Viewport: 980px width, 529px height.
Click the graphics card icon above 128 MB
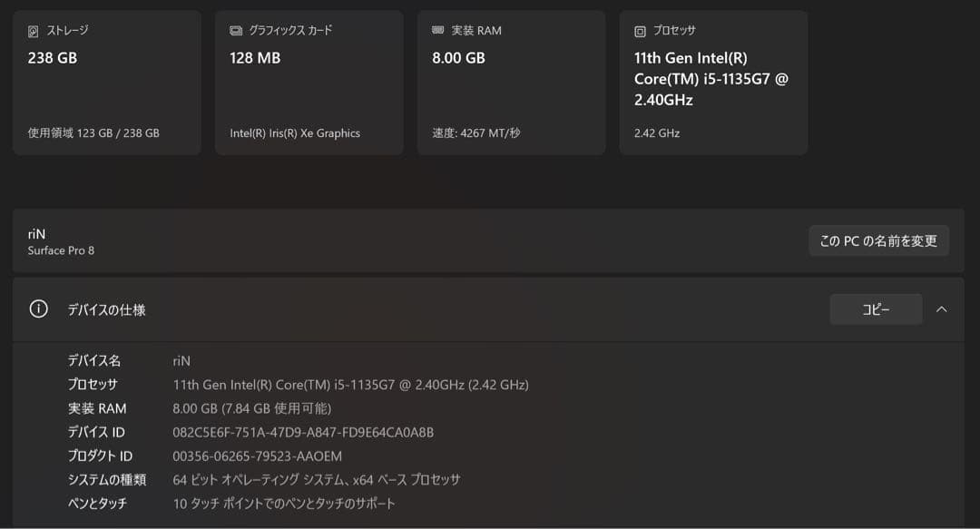click(235, 30)
